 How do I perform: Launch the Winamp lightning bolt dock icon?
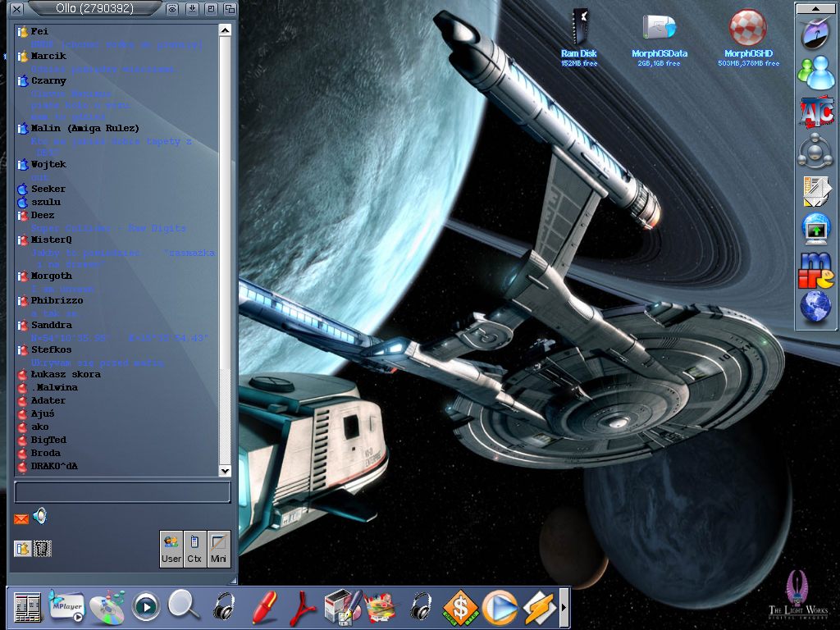(x=539, y=608)
